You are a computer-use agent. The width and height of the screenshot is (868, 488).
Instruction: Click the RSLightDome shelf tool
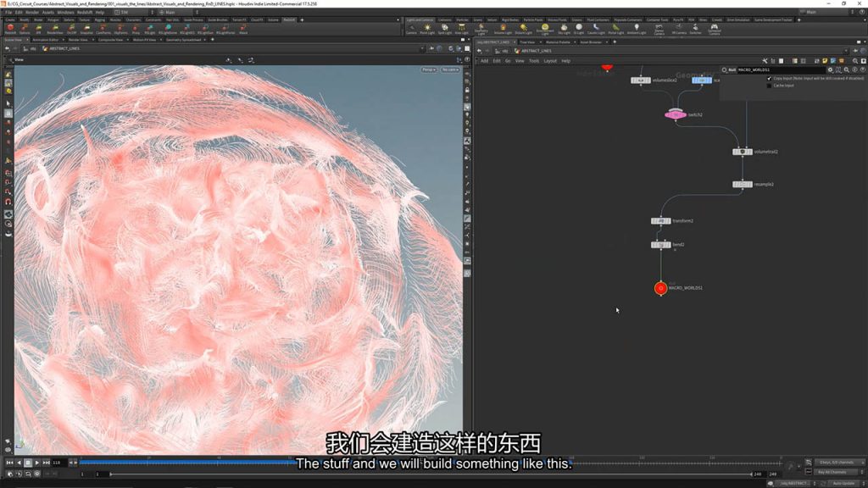click(x=168, y=28)
